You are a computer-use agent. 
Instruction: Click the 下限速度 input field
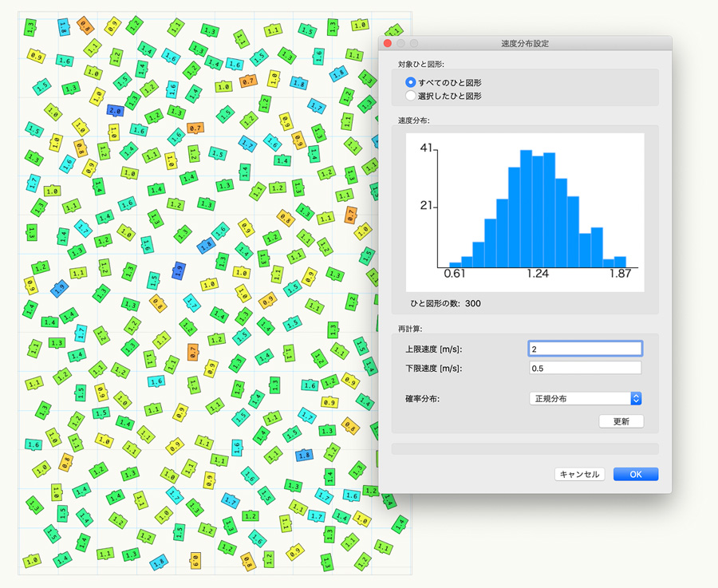tap(585, 368)
